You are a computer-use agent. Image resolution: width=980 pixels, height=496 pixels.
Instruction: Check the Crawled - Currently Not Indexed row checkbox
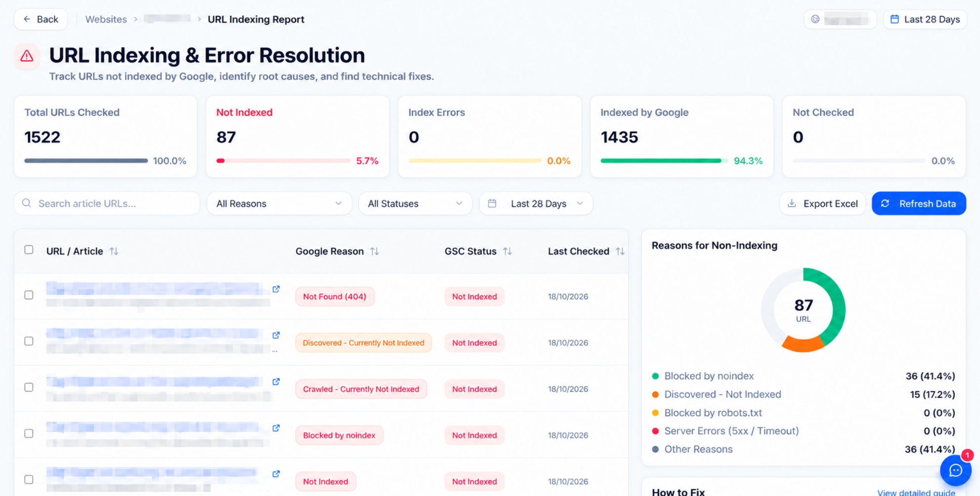pos(29,387)
